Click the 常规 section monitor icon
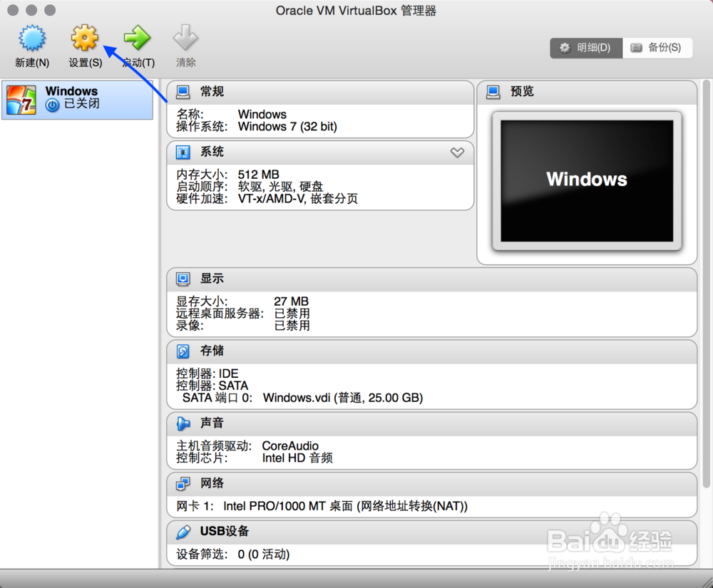This screenshot has width=713, height=588. (x=183, y=91)
